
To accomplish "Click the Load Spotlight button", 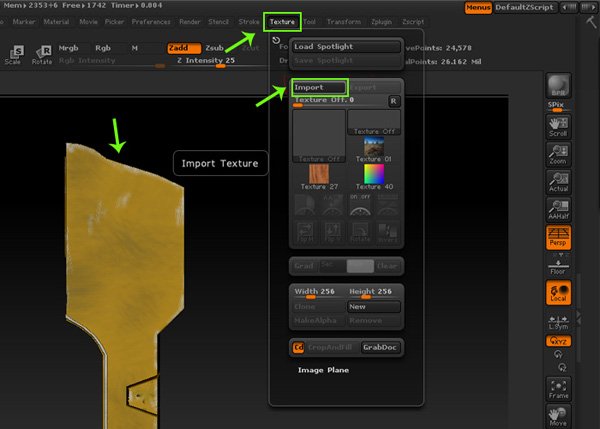I will coord(345,46).
